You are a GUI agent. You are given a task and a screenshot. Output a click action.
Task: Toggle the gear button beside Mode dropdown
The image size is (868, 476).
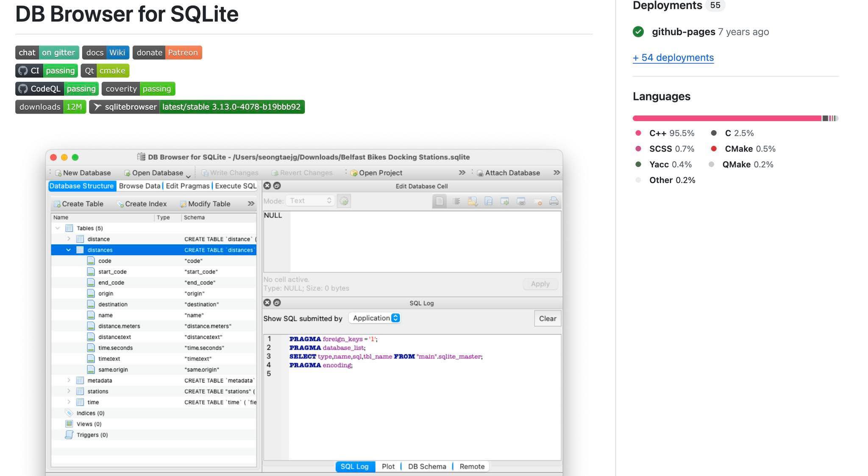coord(344,201)
